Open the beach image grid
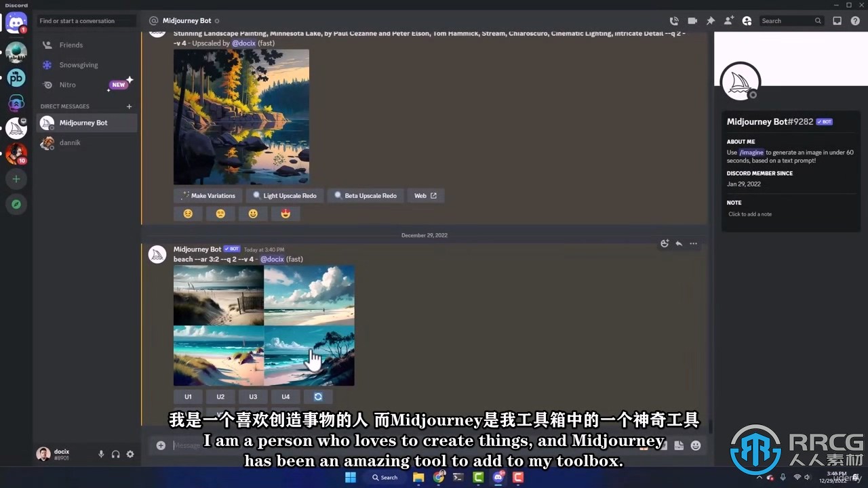The height and width of the screenshot is (488, 868). pos(264,325)
